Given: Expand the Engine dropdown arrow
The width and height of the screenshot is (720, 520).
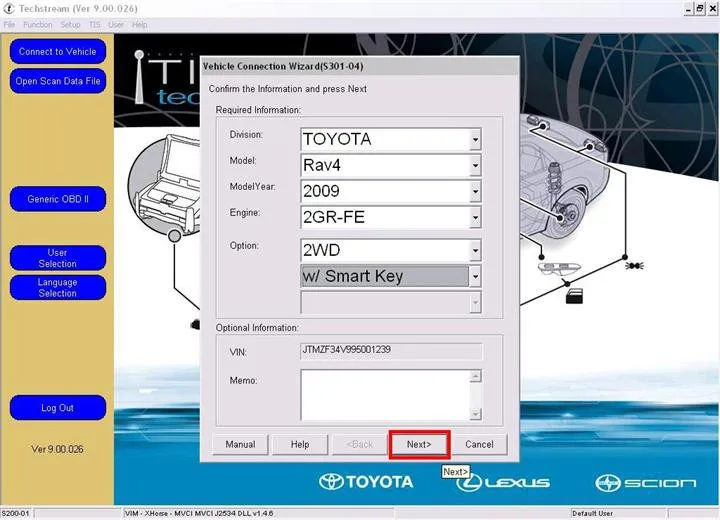Looking at the screenshot, I should (x=475, y=217).
